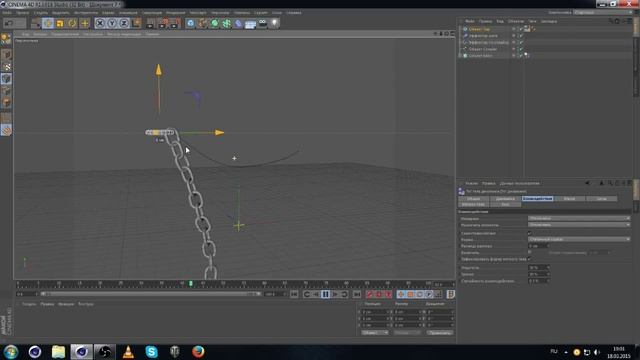Open the File menu in main menubar
This screenshot has width=640, height=360.
coord(7,13)
